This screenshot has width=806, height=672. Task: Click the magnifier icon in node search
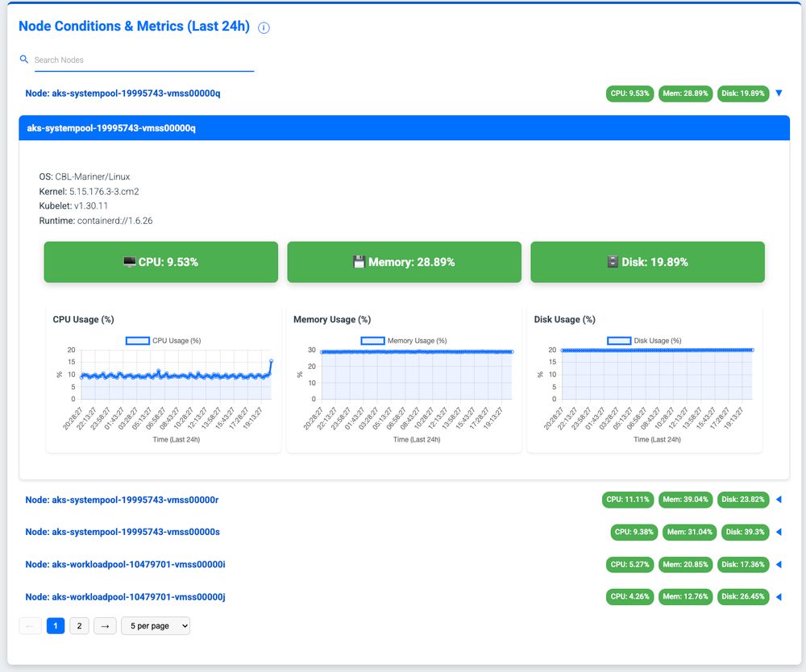point(23,60)
